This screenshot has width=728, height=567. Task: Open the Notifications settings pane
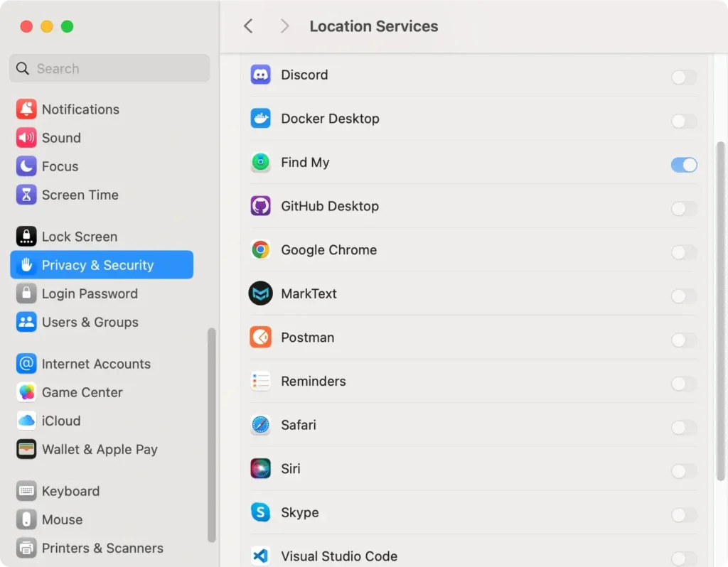pos(102,109)
